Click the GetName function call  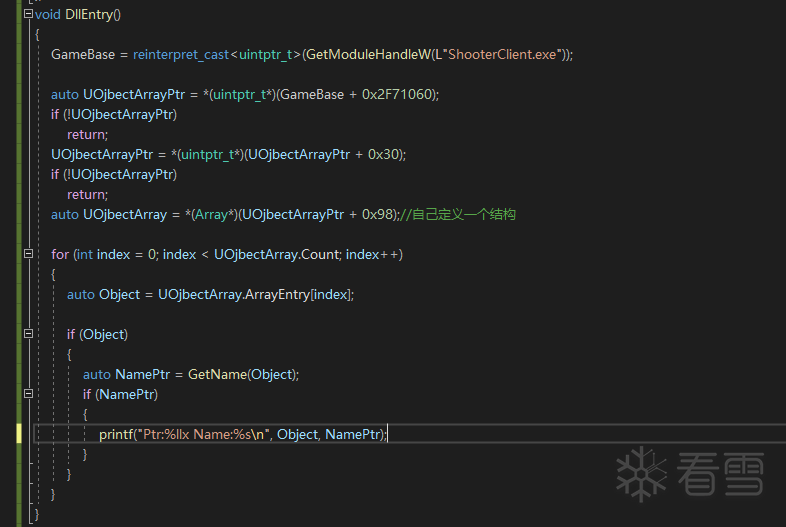pos(217,374)
